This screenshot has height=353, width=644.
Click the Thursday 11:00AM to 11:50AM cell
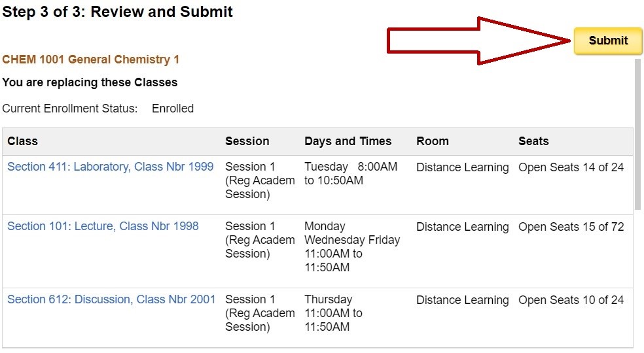(333, 313)
